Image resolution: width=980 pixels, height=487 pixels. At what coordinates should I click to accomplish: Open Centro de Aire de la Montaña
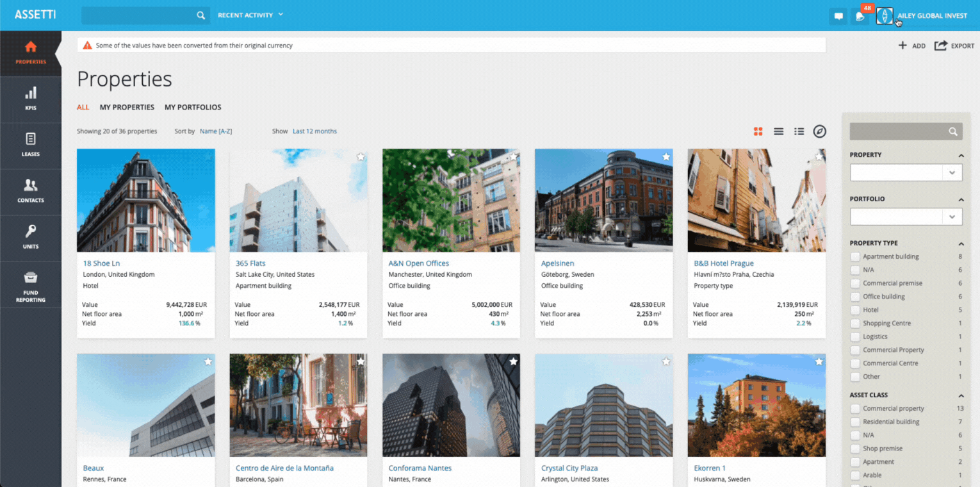point(284,468)
